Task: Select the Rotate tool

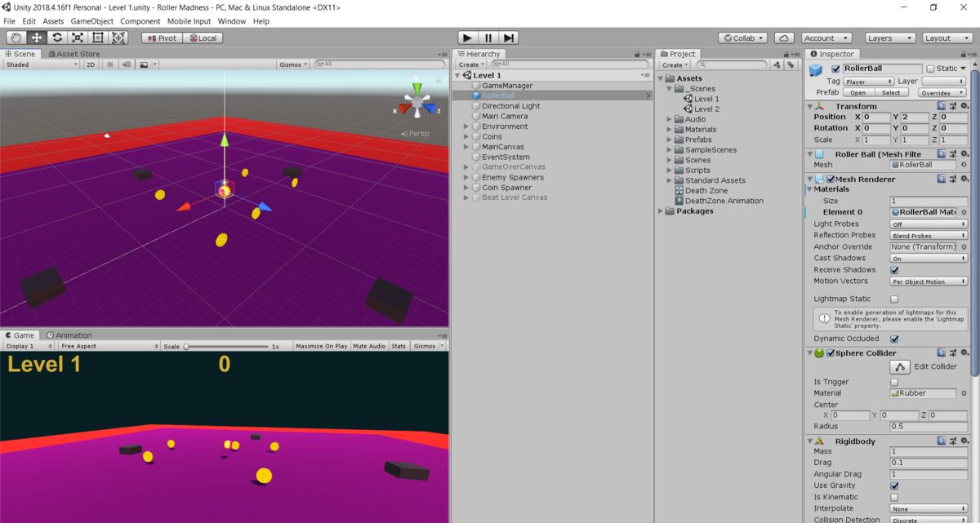Action: pyautogui.click(x=57, y=38)
